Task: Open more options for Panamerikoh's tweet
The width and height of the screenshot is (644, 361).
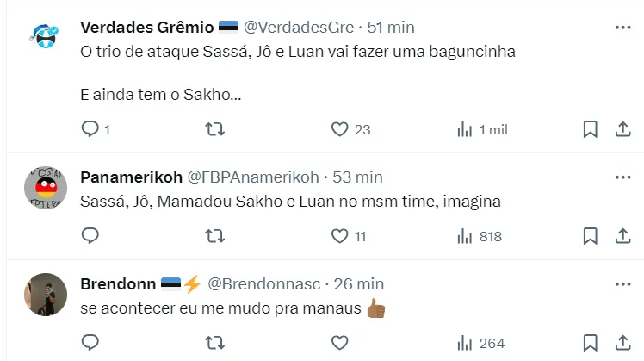Action: [622, 177]
